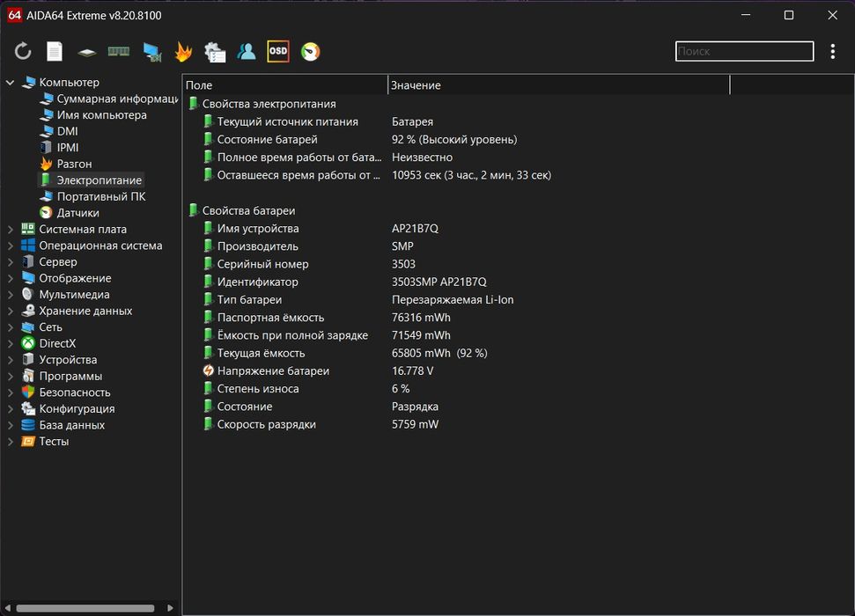Expand the Сеть tree node

click(10, 327)
